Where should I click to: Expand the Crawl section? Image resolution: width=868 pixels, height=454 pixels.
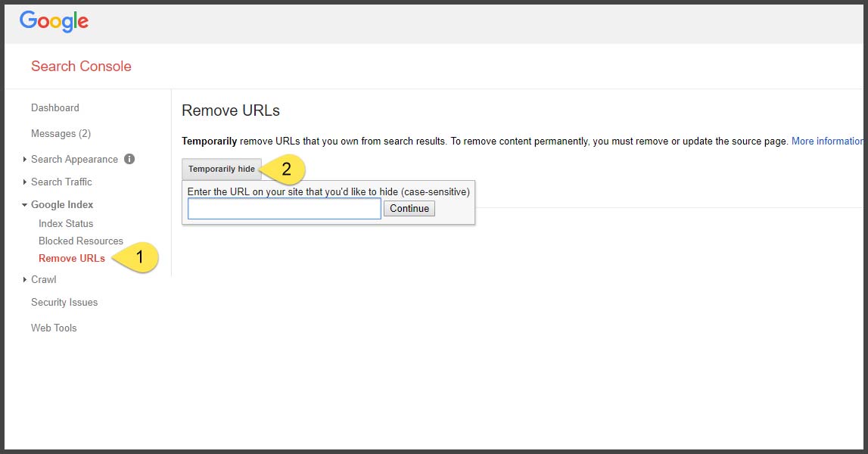(x=24, y=280)
